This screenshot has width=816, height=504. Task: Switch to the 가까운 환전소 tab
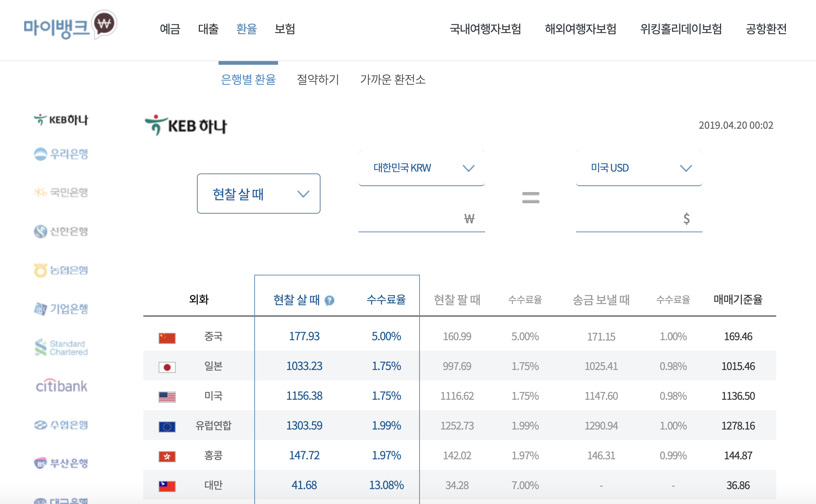click(393, 79)
